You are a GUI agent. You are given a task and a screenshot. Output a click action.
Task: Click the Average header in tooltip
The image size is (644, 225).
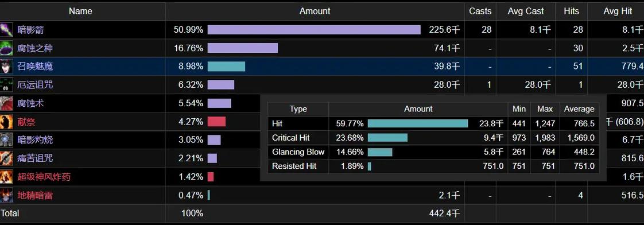pyautogui.click(x=579, y=109)
